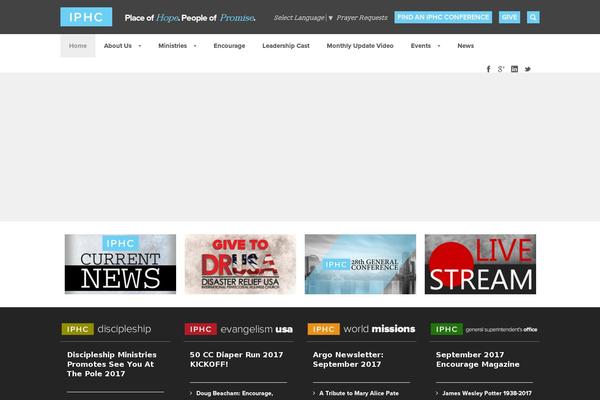Open James Wesley Potter 1938-2017 link

click(487, 393)
